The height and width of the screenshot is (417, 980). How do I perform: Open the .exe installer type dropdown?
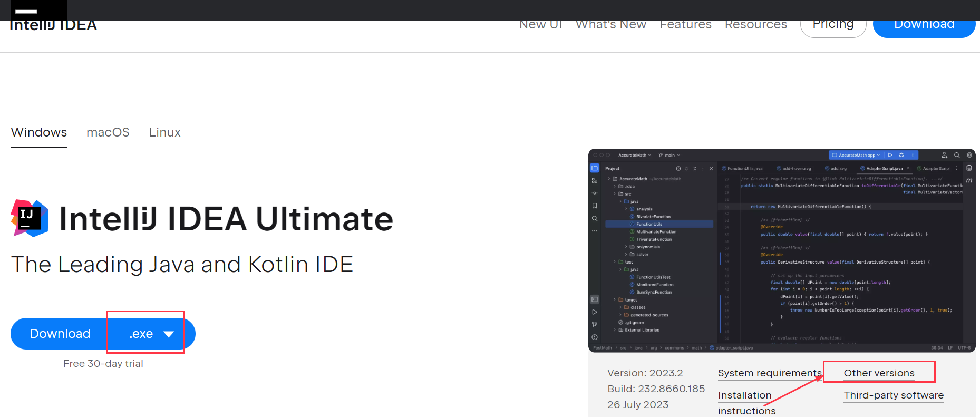(152, 334)
